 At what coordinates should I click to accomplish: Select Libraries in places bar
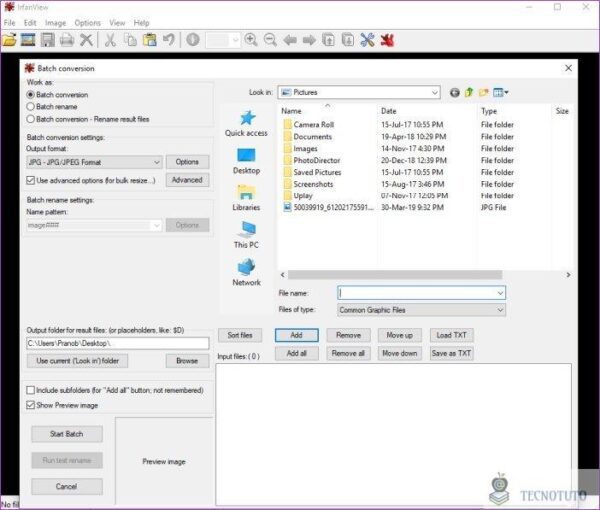pos(246,198)
